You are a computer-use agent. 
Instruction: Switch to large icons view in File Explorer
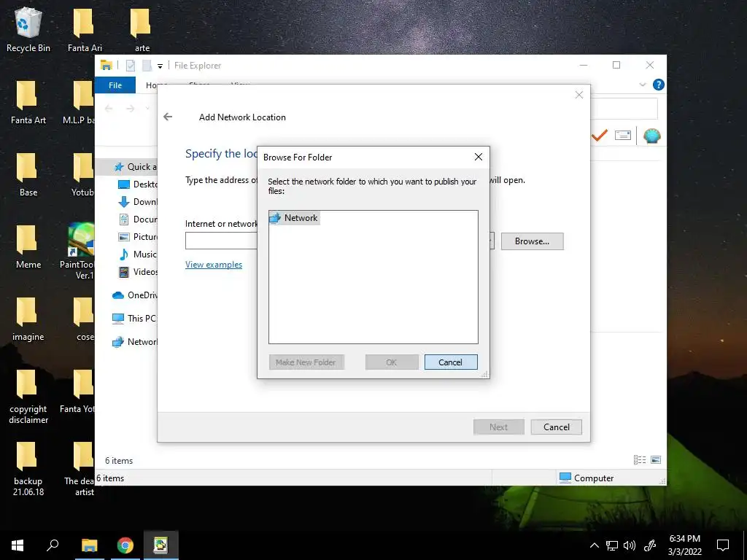656,460
